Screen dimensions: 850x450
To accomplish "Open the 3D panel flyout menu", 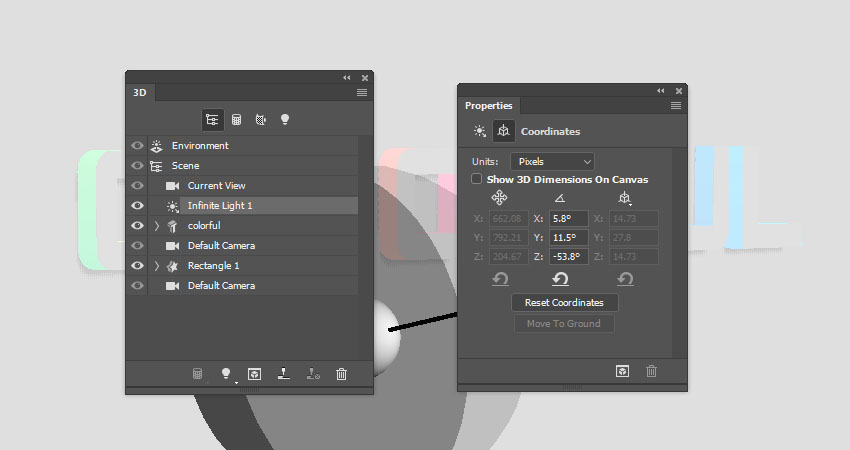I will click(362, 93).
